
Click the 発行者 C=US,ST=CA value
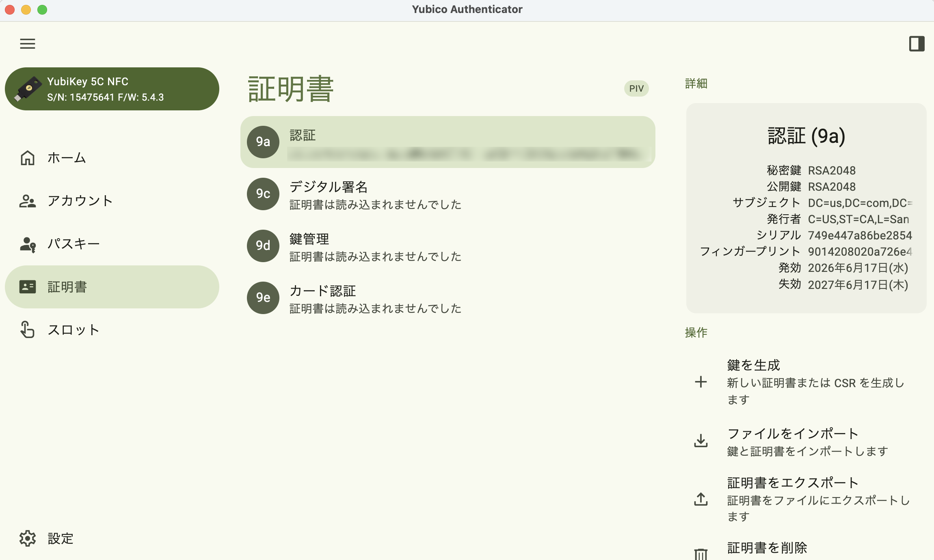click(858, 219)
